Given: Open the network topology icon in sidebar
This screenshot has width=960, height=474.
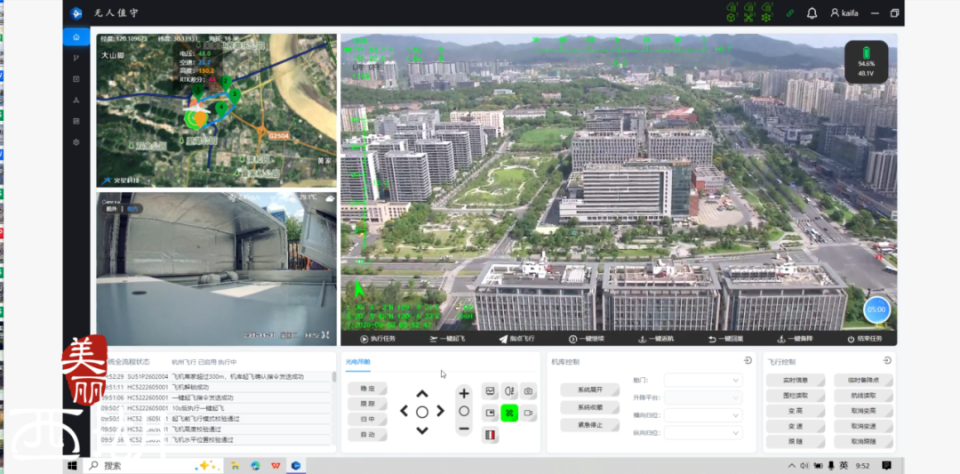Looking at the screenshot, I should pyautogui.click(x=76, y=100).
